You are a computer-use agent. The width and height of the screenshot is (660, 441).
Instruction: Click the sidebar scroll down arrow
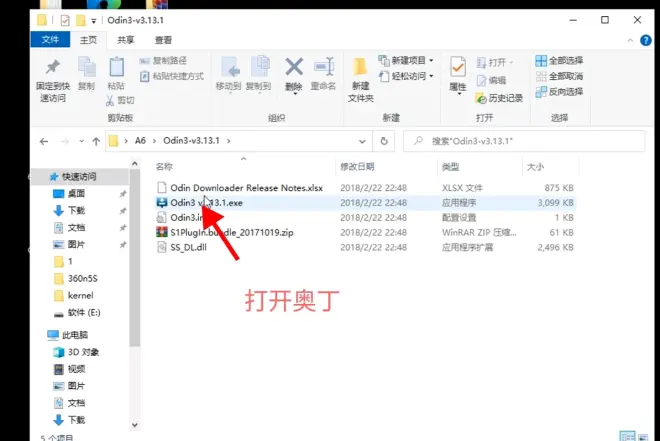135,425
